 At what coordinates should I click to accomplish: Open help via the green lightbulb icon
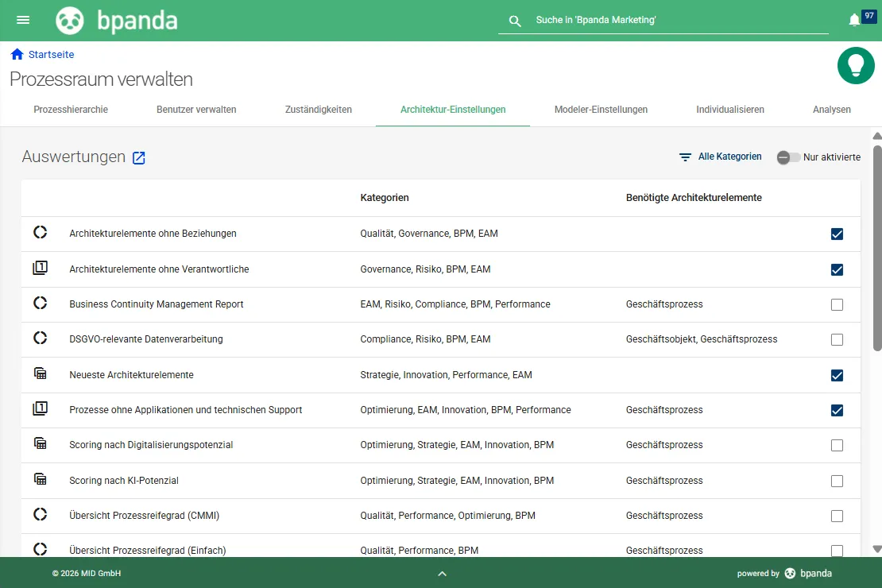(856, 67)
